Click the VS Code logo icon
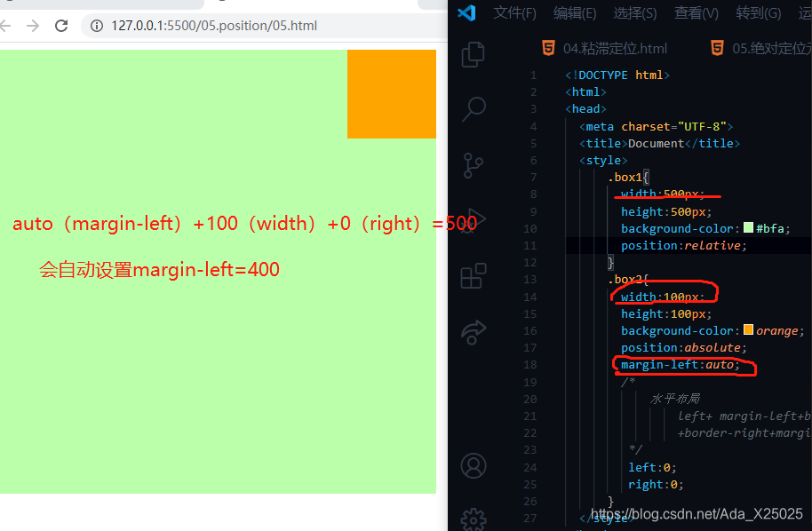812x531 pixels. tap(466, 12)
